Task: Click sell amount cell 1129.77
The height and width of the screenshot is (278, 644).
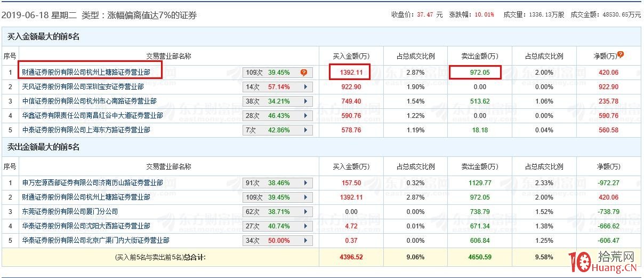Action: pos(479,183)
